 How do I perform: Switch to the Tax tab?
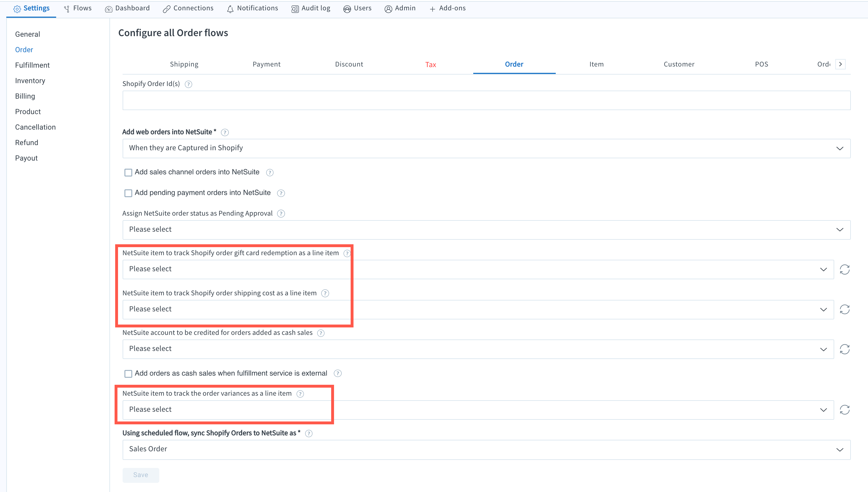tap(431, 65)
